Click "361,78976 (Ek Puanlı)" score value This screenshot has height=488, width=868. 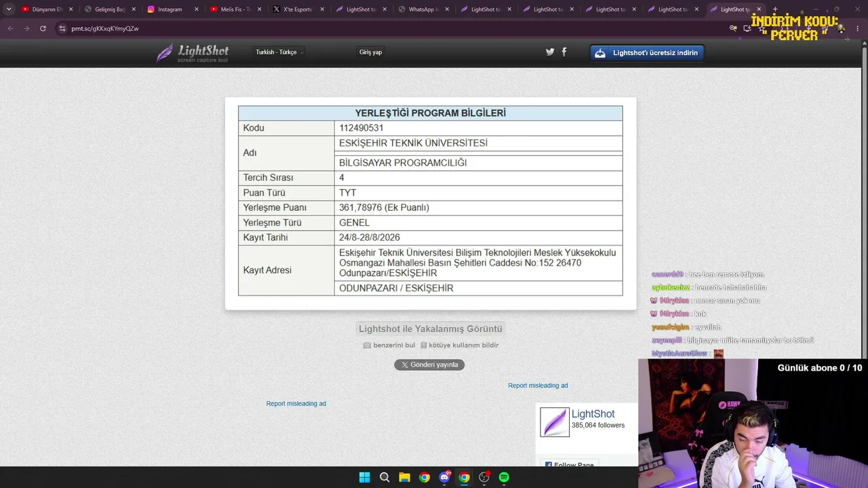[384, 207]
